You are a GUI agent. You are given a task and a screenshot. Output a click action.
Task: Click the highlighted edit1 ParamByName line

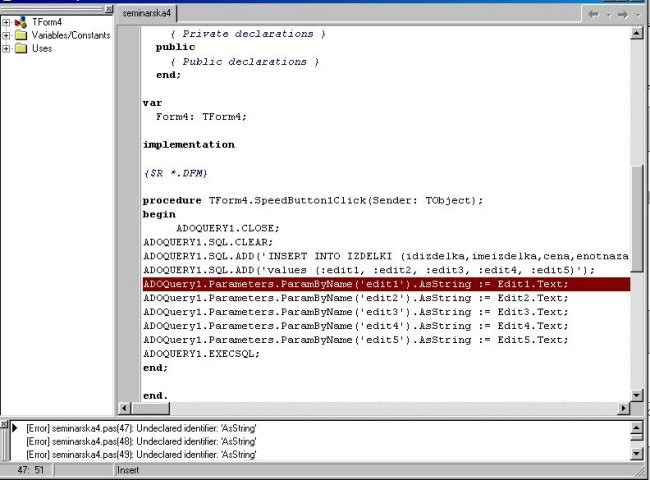pyautogui.click(x=386, y=284)
